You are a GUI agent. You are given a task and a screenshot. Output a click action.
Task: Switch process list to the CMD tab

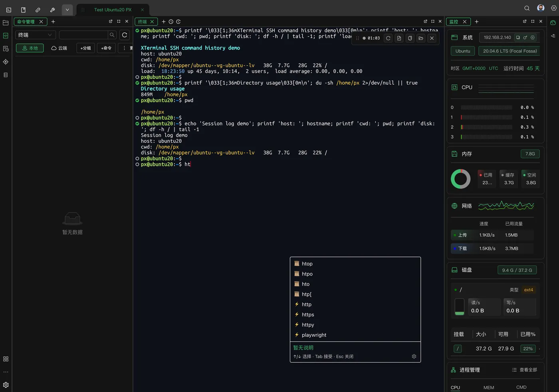(521, 387)
